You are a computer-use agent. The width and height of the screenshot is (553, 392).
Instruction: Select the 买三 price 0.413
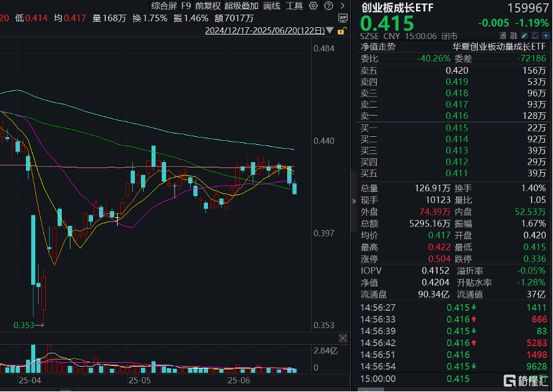point(457,150)
